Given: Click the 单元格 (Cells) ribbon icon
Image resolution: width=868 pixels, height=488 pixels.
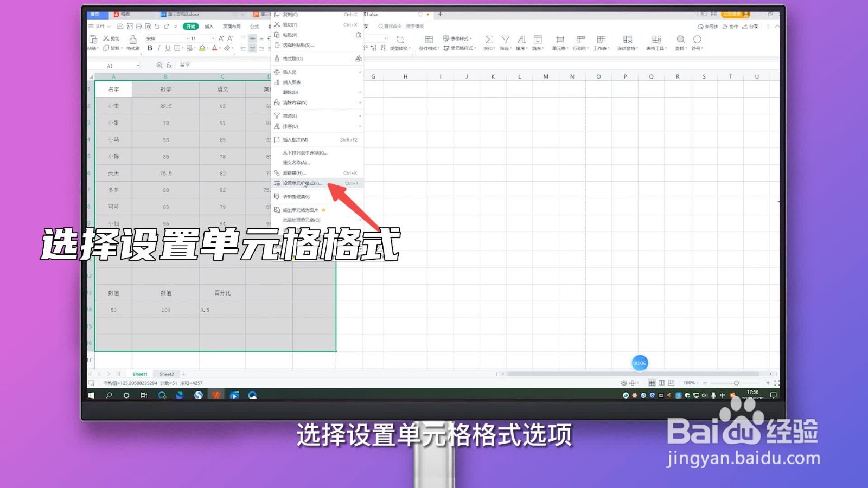Looking at the screenshot, I should click(560, 40).
